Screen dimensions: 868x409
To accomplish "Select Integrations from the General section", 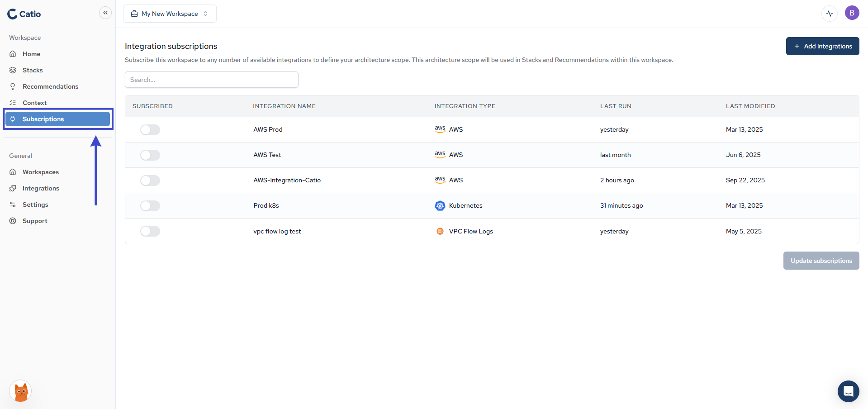I will click(x=41, y=188).
